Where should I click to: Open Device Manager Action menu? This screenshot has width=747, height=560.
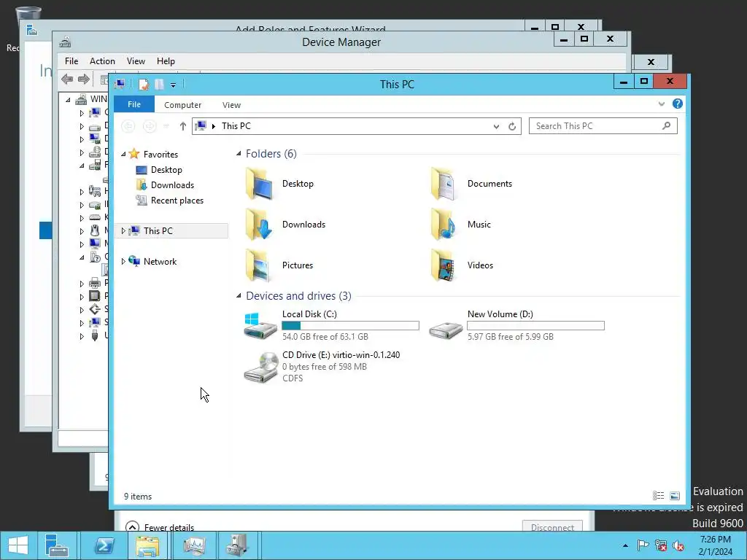(x=102, y=61)
